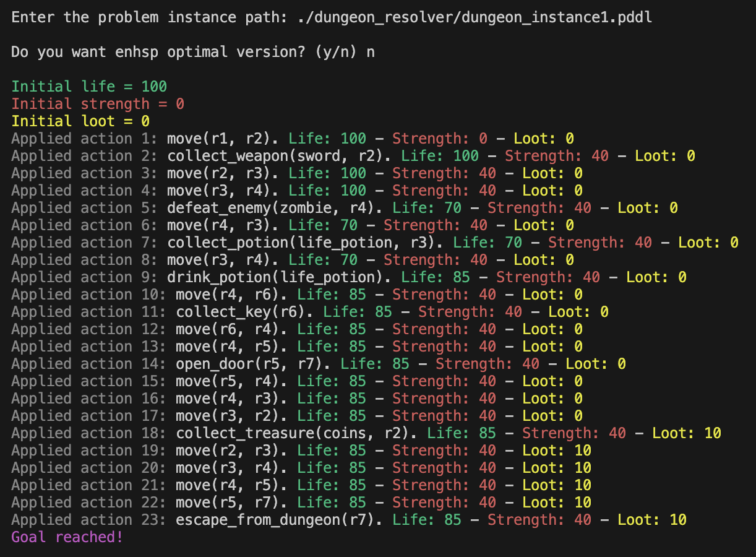Viewport: 756px width, 557px height.
Task: Click the collect_treasure(coins, r2) action text
Action: tap(296, 433)
